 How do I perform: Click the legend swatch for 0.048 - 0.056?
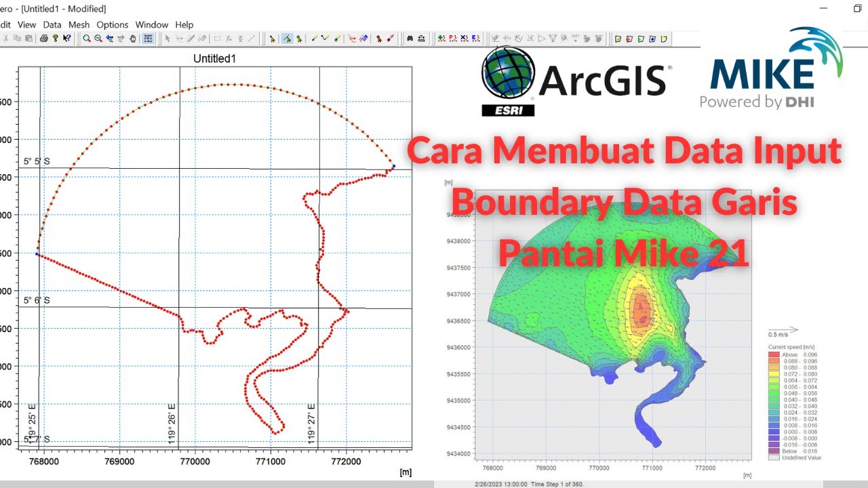click(x=774, y=392)
